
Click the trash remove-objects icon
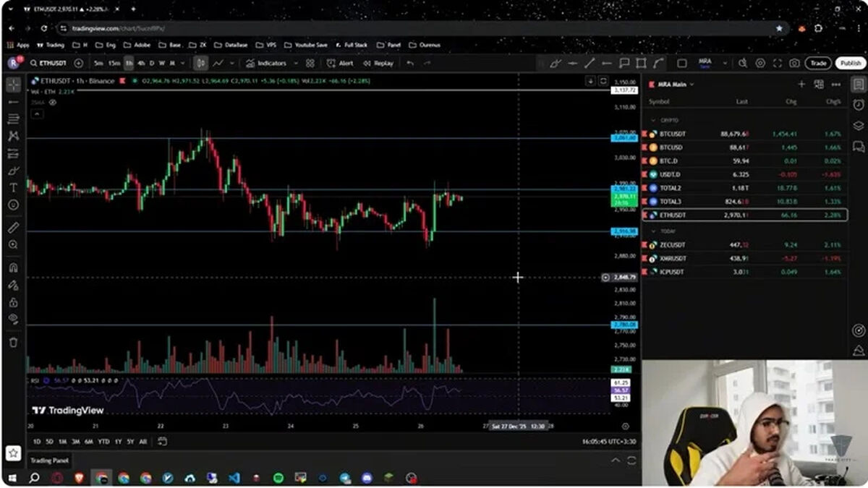click(13, 342)
